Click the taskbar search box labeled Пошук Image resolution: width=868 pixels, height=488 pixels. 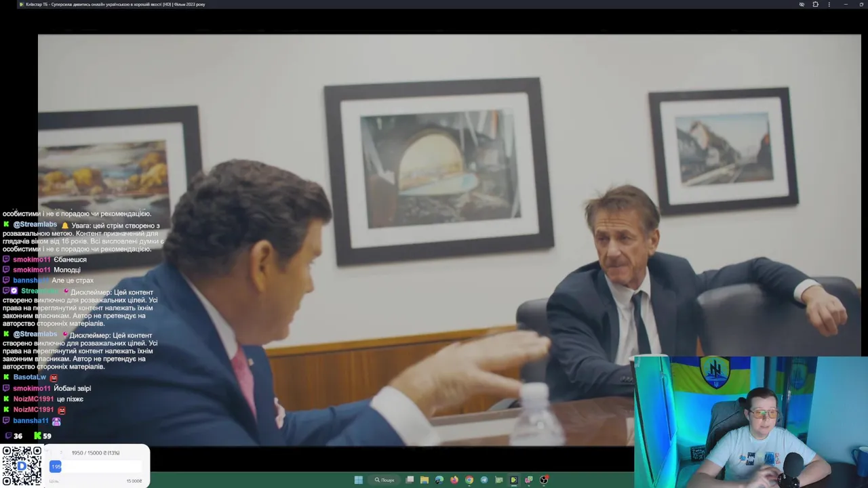384,480
